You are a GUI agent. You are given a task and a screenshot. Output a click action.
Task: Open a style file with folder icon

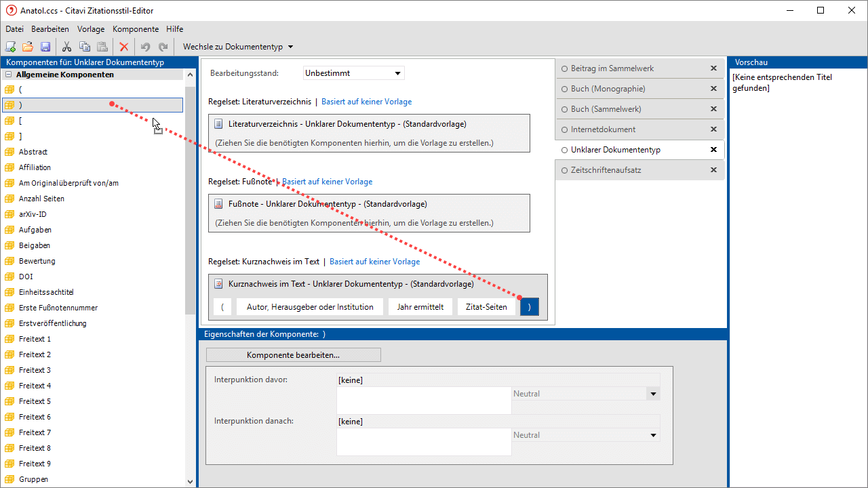28,47
